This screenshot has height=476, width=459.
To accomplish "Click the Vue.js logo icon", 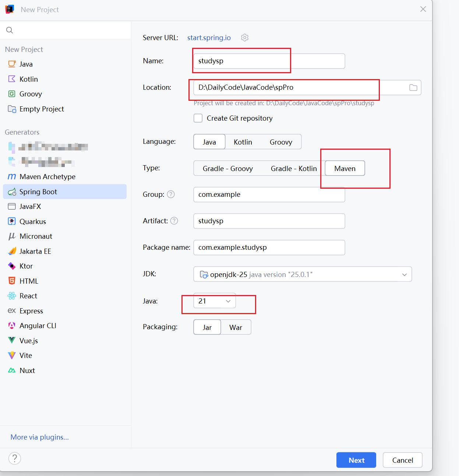I will [12, 341].
